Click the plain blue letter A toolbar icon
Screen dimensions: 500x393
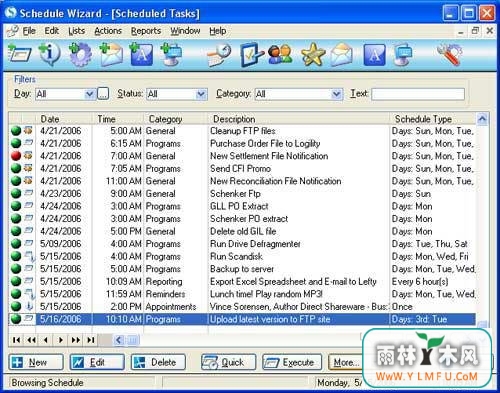374,55
